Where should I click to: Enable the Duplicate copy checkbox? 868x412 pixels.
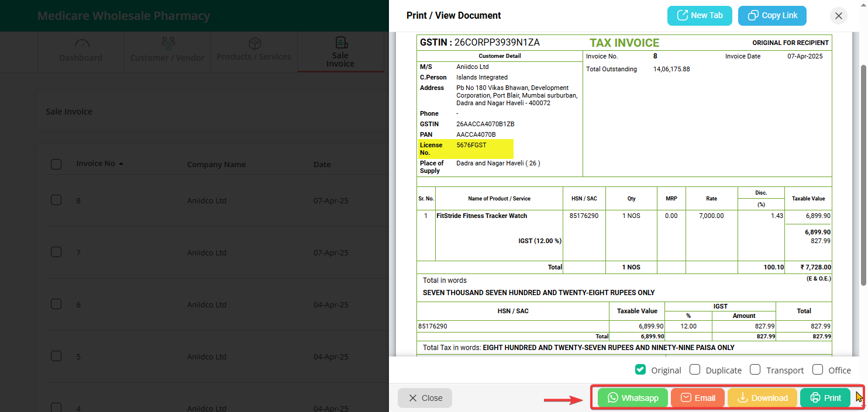coord(695,370)
